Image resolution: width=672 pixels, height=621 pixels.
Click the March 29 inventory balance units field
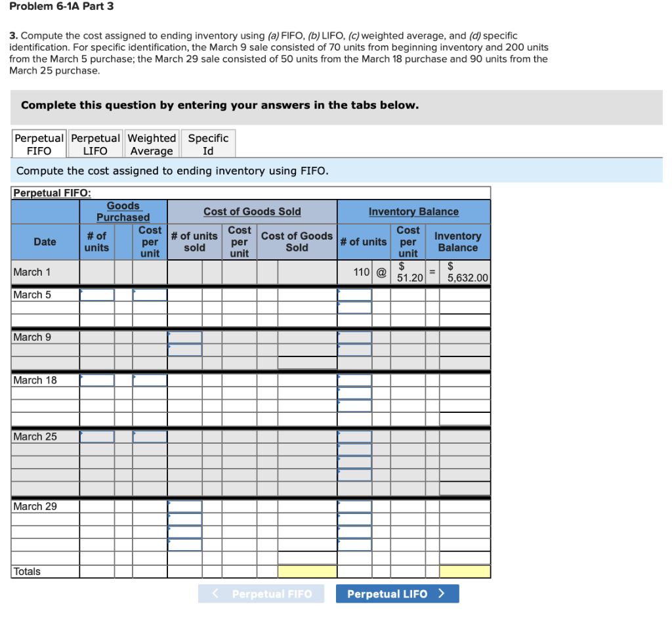tap(354, 505)
